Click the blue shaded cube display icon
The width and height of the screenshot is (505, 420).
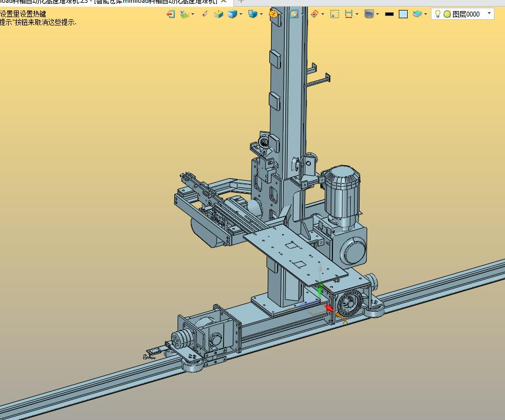232,14
